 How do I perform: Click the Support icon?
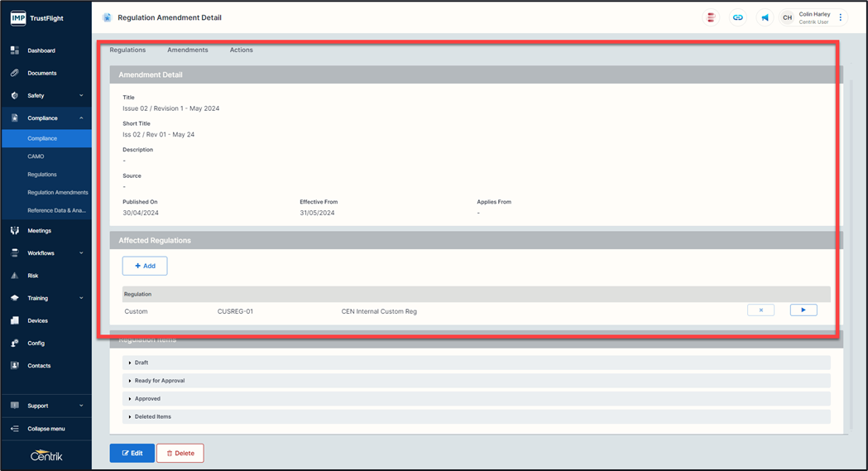pos(15,406)
